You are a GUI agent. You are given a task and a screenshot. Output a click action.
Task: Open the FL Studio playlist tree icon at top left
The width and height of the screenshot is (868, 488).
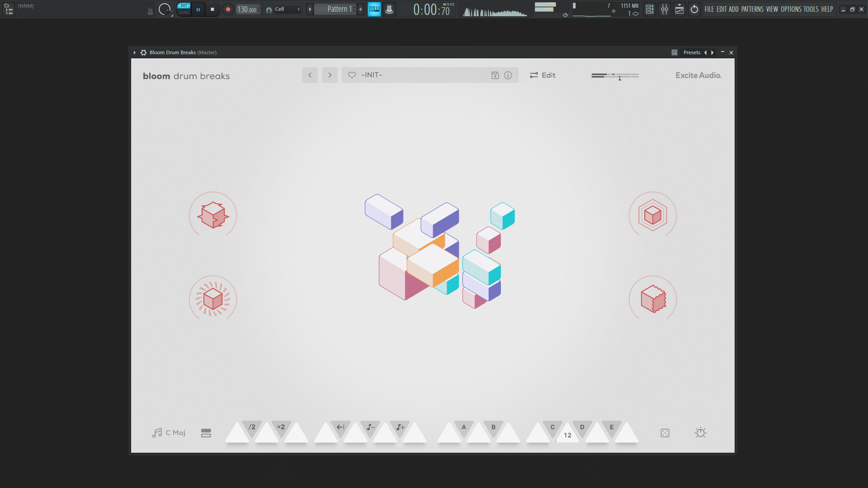[x=9, y=9]
